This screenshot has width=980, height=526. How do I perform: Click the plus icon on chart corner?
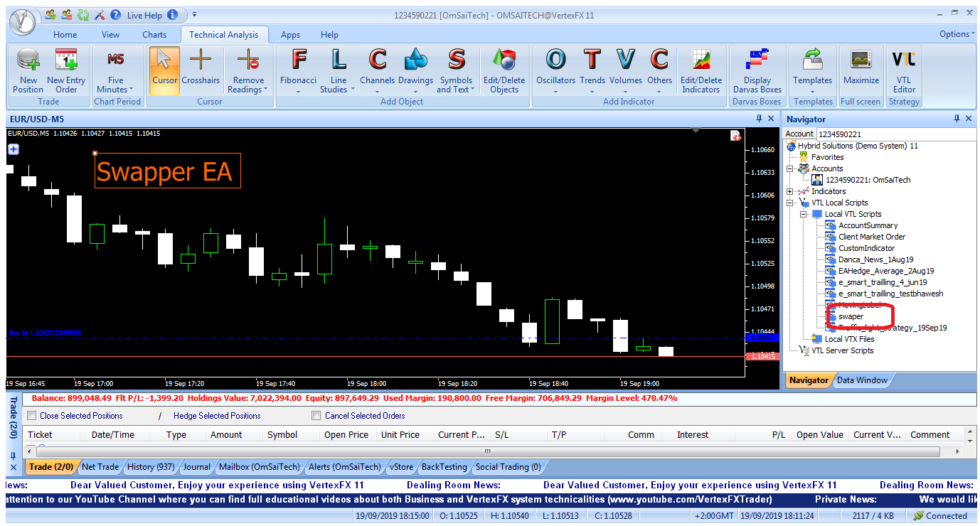tap(14, 149)
